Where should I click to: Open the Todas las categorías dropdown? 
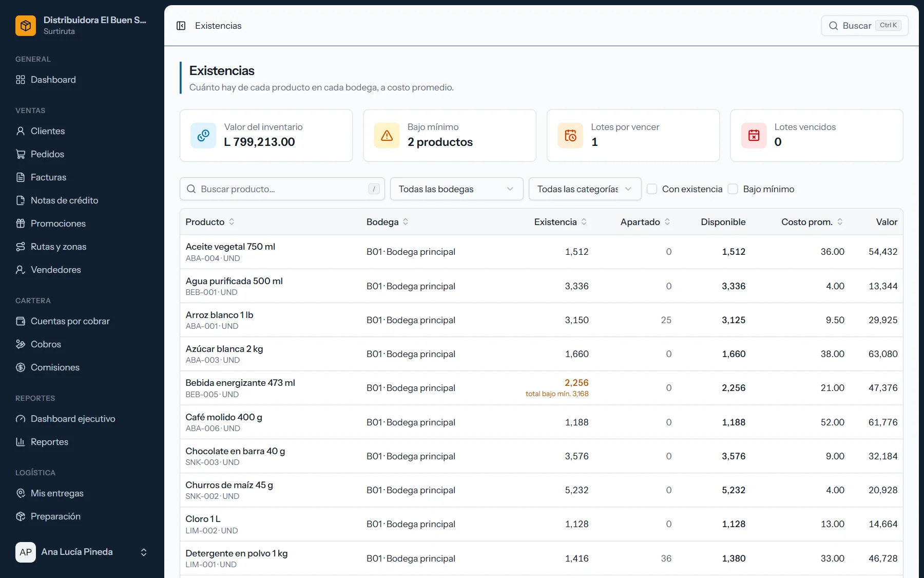pyautogui.click(x=585, y=189)
